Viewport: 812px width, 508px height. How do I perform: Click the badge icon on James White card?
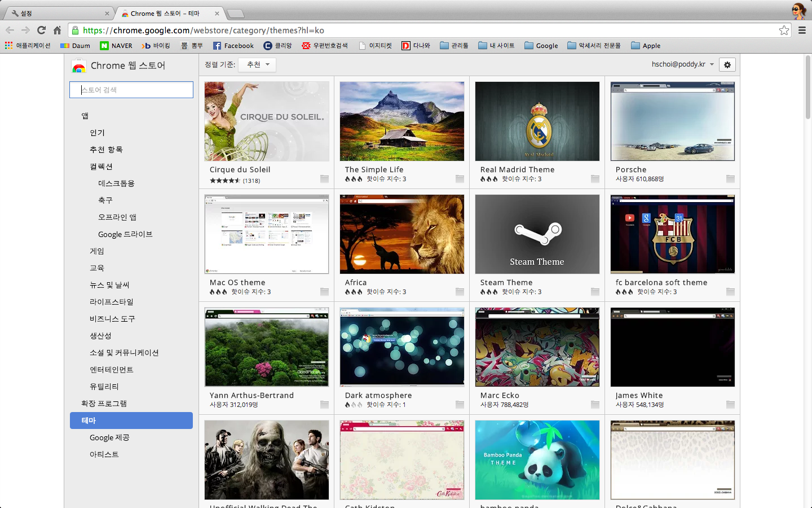click(x=731, y=405)
